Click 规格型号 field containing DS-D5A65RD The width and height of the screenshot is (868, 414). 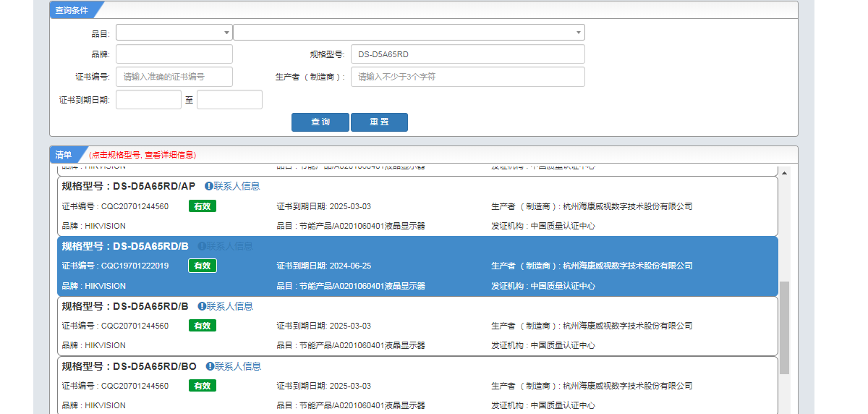(x=468, y=54)
